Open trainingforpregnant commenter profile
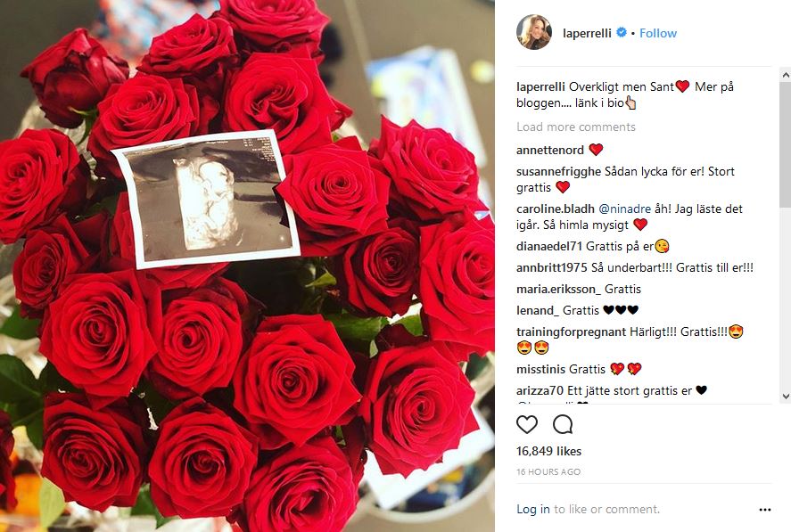 click(x=571, y=331)
